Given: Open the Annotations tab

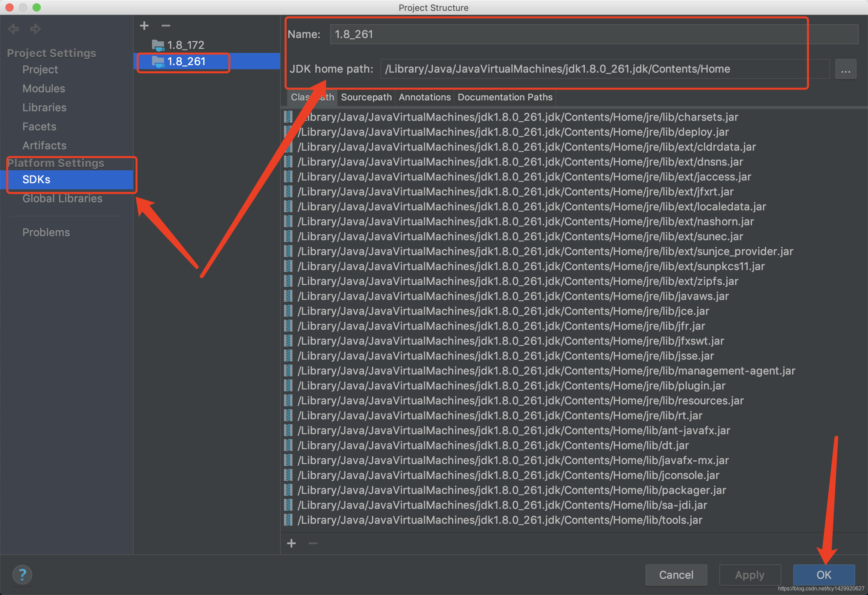Looking at the screenshot, I should coord(425,97).
